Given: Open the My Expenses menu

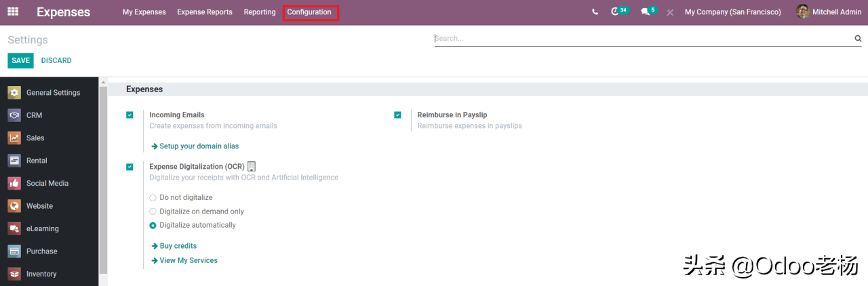Looking at the screenshot, I should [x=144, y=12].
